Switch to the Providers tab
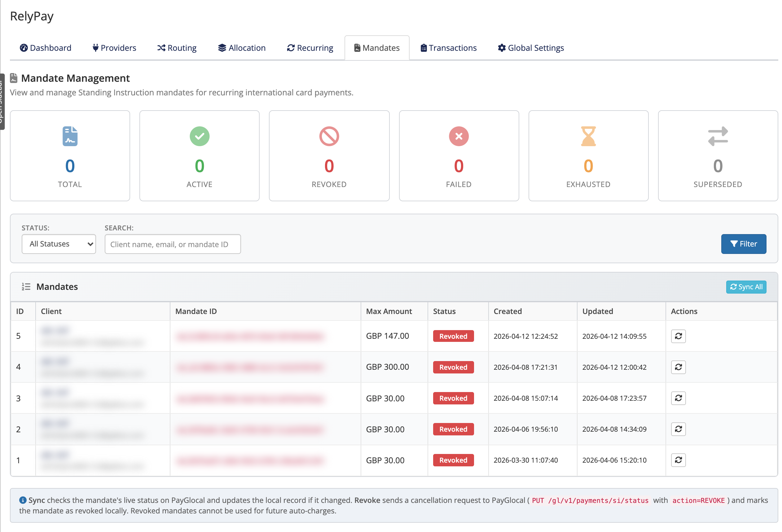The height and width of the screenshot is (532, 782). (x=114, y=48)
